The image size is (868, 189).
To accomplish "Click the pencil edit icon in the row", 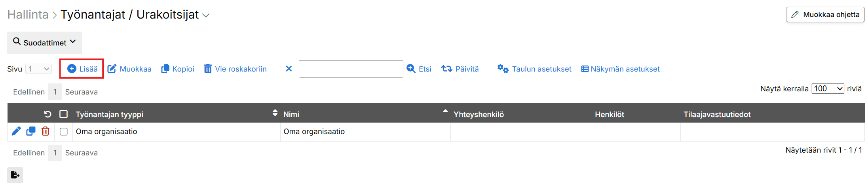I will [16, 131].
